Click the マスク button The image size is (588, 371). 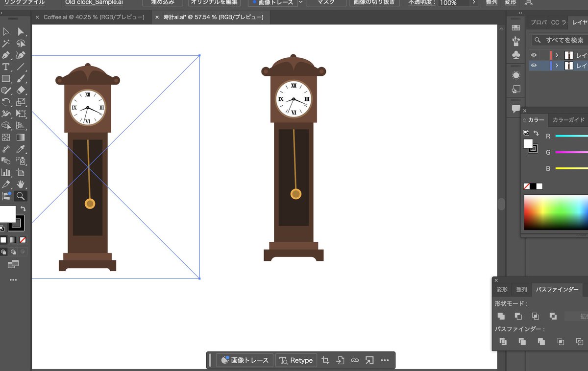[x=326, y=2]
